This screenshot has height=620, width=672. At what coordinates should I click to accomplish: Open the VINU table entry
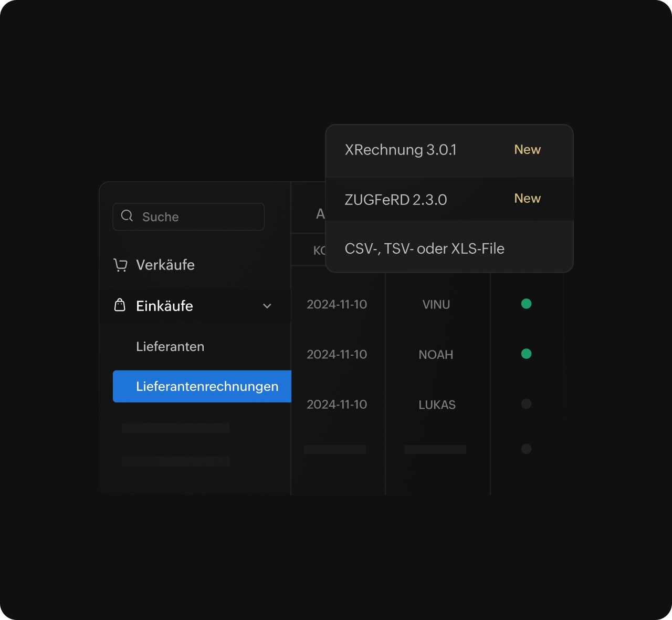436,305
